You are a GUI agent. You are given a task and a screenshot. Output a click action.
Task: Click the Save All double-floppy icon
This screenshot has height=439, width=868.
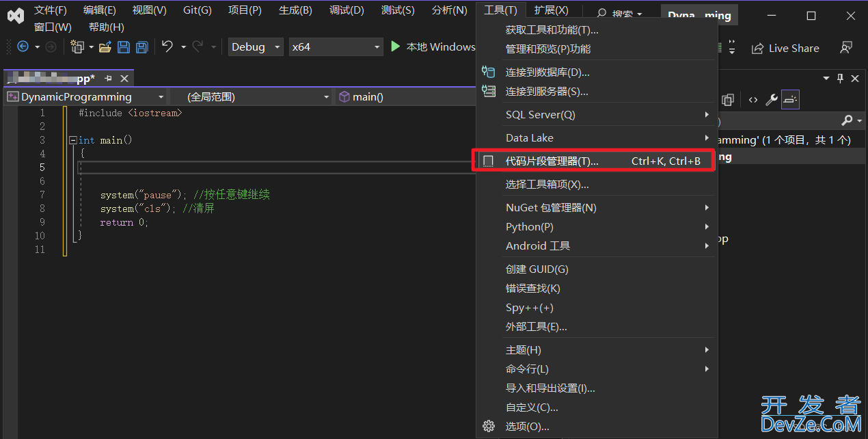tap(141, 46)
